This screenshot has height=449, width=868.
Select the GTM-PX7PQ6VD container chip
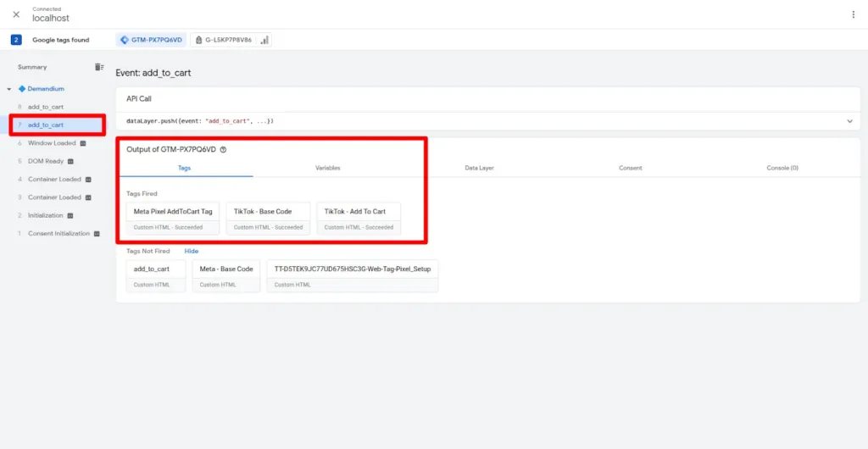point(151,40)
